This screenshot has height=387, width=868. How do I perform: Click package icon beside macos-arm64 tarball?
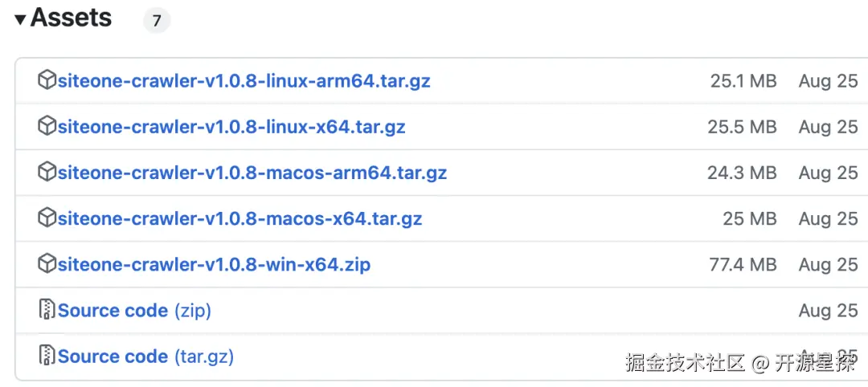tap(47, 172)
